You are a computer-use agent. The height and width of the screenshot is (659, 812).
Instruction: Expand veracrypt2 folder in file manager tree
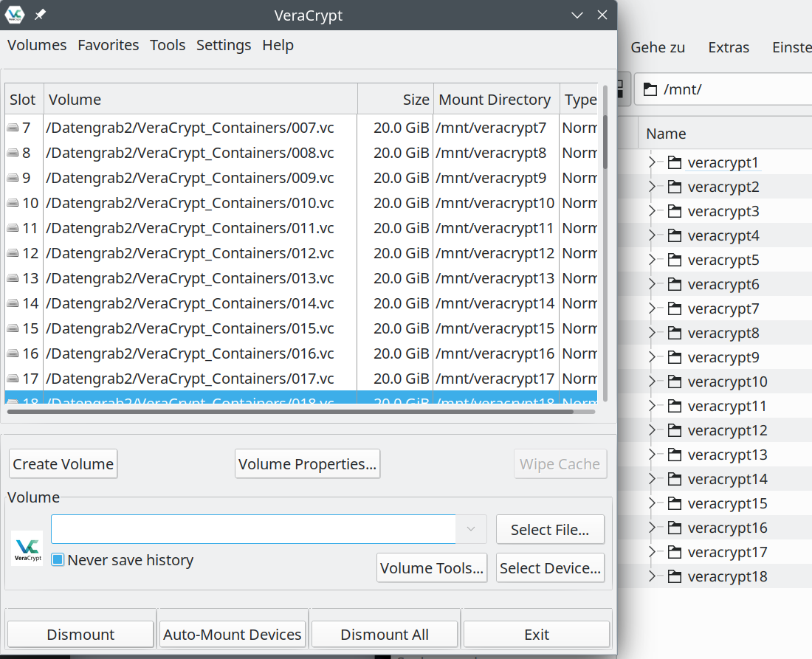point(652,187)
